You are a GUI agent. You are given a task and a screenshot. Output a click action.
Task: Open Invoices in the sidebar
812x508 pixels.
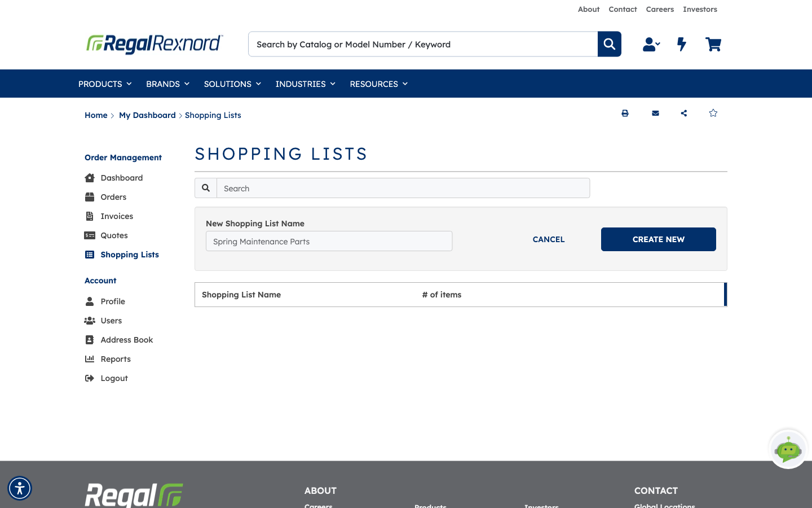click(109, 216)
